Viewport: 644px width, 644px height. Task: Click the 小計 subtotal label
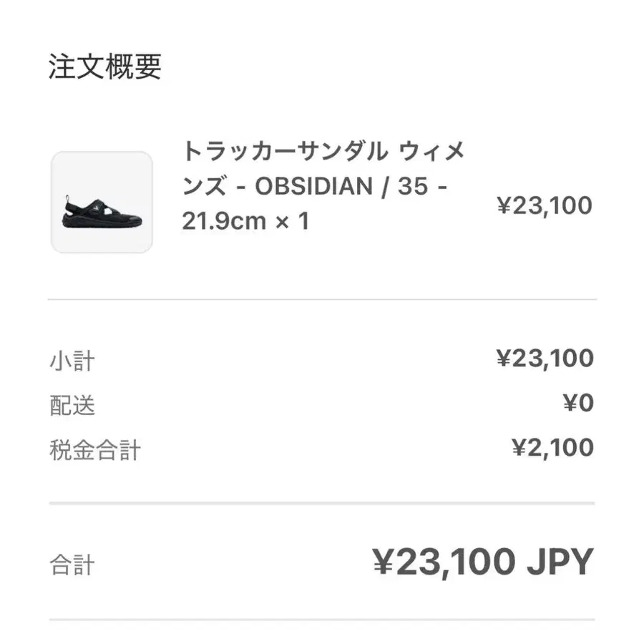click(72, 361)
